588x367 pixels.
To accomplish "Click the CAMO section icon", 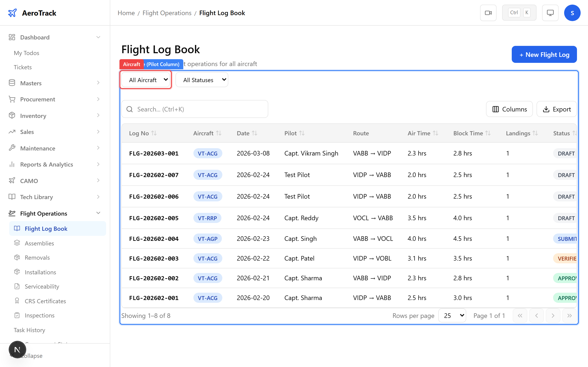I will click(12, 181).
